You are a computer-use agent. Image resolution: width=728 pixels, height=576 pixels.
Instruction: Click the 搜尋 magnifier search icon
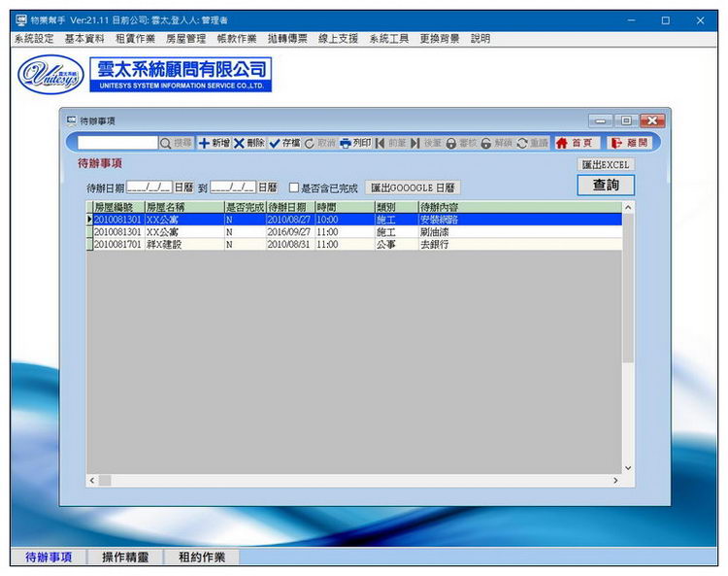[x=166, y=143]
